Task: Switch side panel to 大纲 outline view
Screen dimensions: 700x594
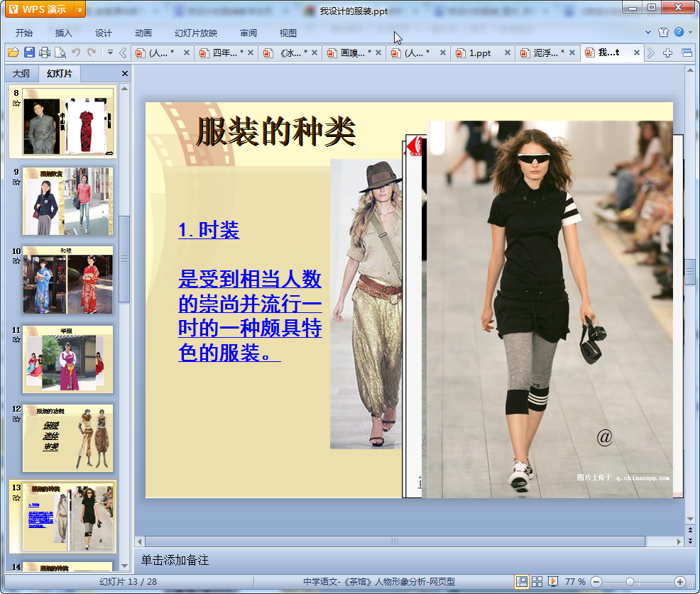Action: [21, 74]
